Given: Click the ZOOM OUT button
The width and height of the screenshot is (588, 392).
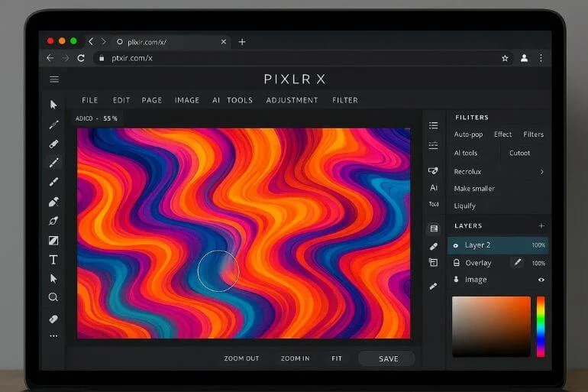Looking at the screenshot, I should (241, 358).
